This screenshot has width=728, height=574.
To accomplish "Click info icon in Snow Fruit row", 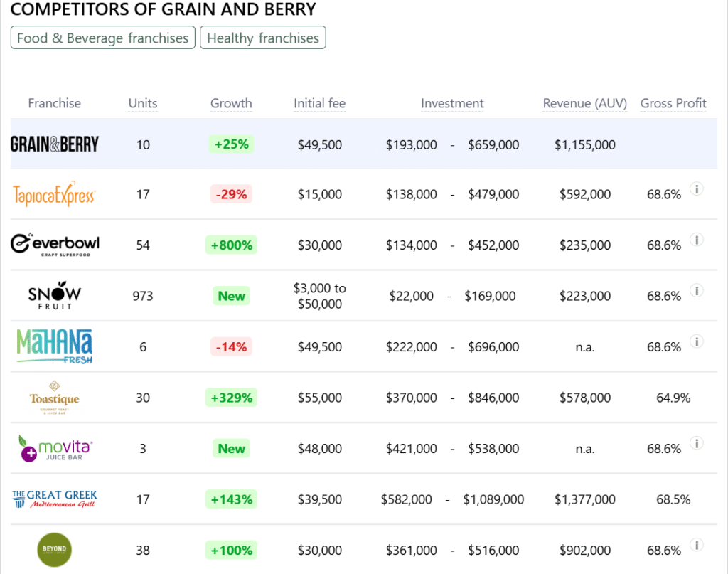I will point(697,291).
